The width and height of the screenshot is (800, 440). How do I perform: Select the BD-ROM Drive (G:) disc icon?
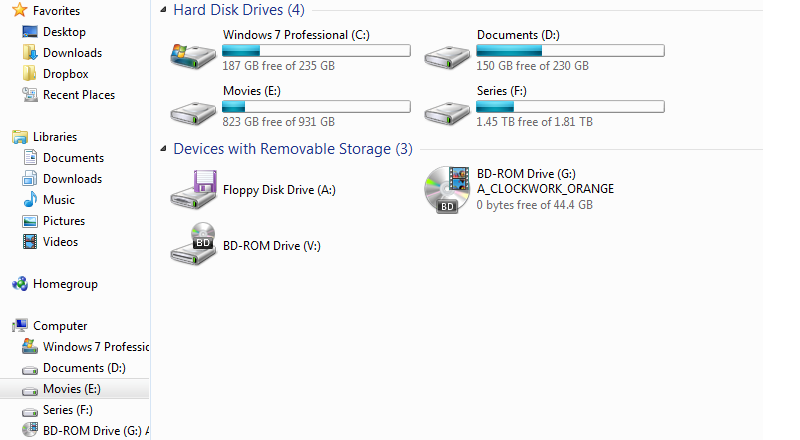[x=447, y=189]
